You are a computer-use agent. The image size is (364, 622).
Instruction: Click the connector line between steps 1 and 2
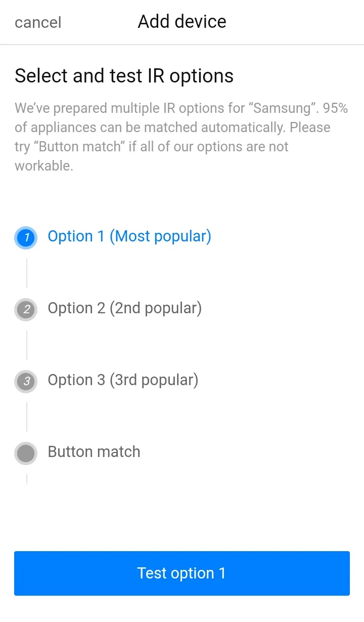pos(27,273)
